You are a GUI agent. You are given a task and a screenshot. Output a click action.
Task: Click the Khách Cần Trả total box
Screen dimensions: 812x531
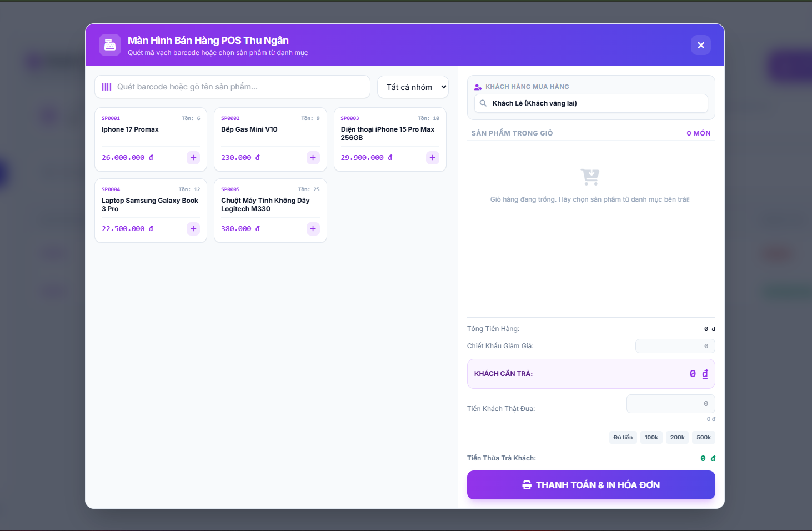(591, 374)
